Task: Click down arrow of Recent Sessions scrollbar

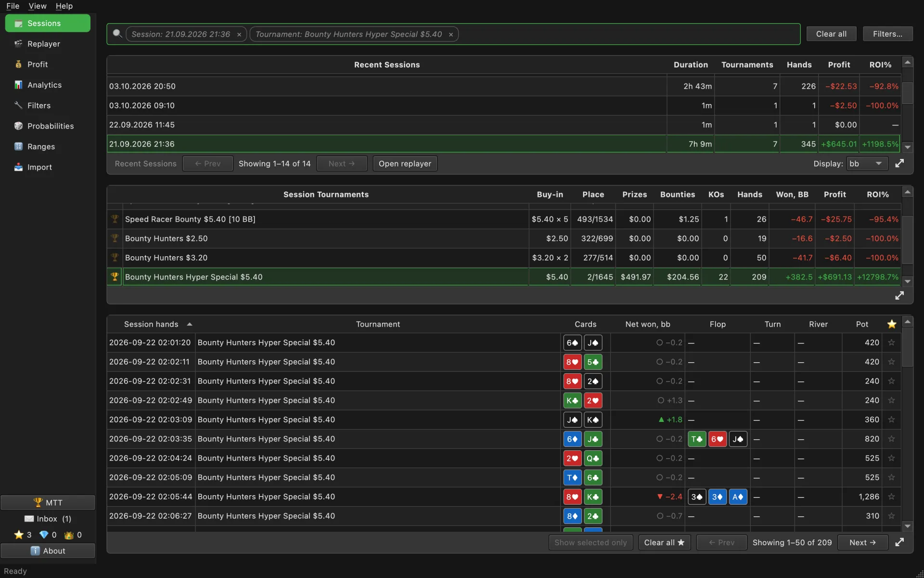Action: click(908, 147)
